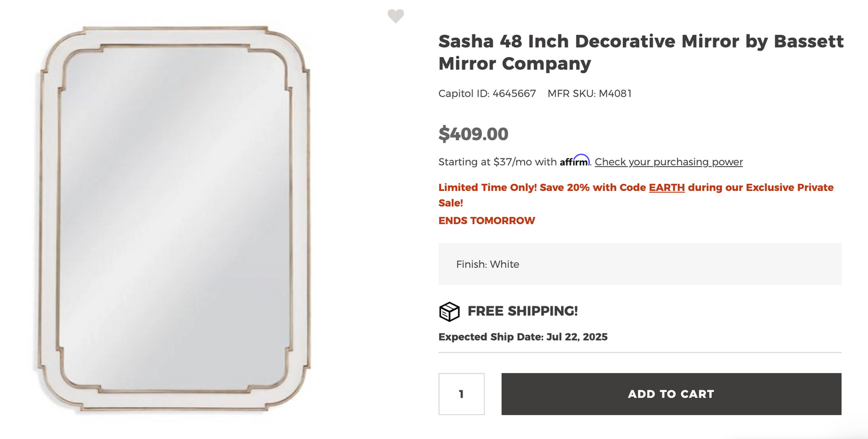Click the Capitol ID 4645667 text
Viewport: 868px width, 439px height.
pyautogui.click(x=487, y=93)
